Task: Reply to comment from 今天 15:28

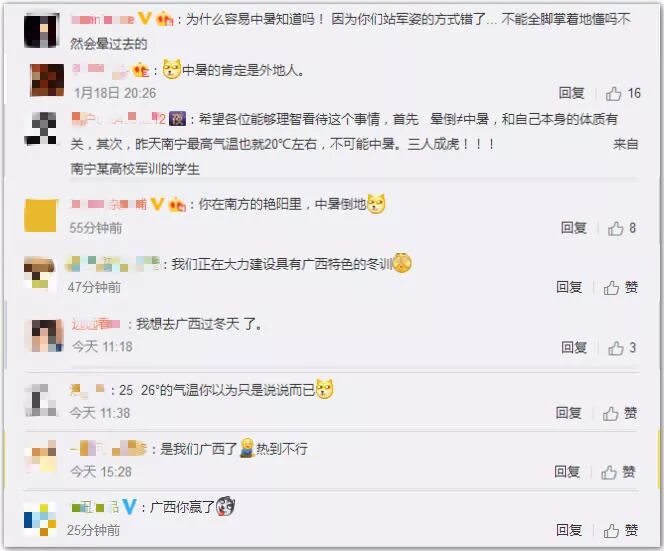Action: (x=567, y=472)
